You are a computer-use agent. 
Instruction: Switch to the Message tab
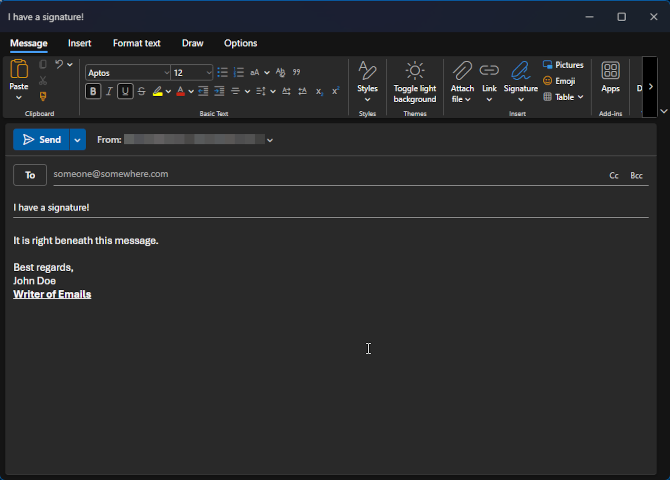[29, 43]
